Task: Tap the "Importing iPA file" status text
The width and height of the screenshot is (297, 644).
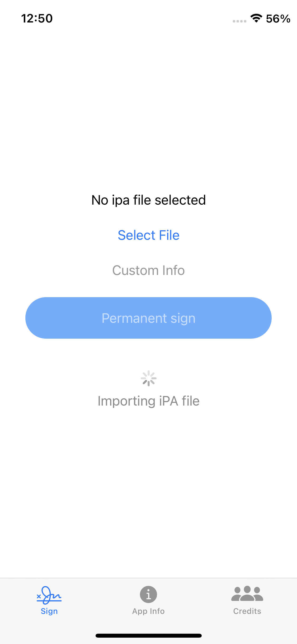Action: [x=149, y=401]
